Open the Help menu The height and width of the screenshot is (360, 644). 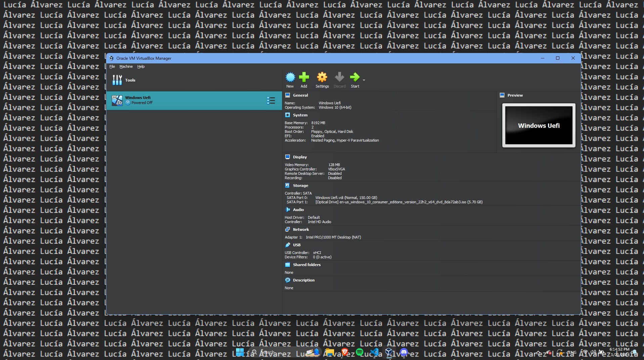(x=141, y=67)
